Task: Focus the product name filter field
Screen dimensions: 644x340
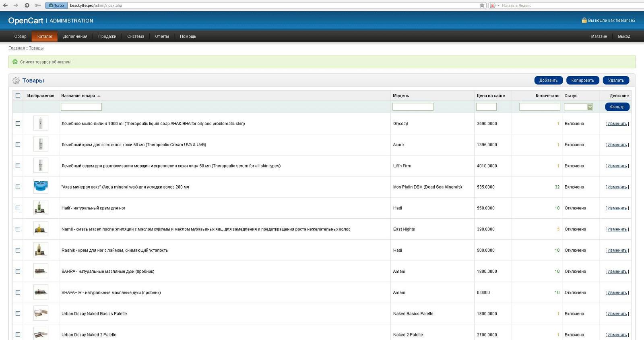Action: pyautogui.click(x=81, y=107)
